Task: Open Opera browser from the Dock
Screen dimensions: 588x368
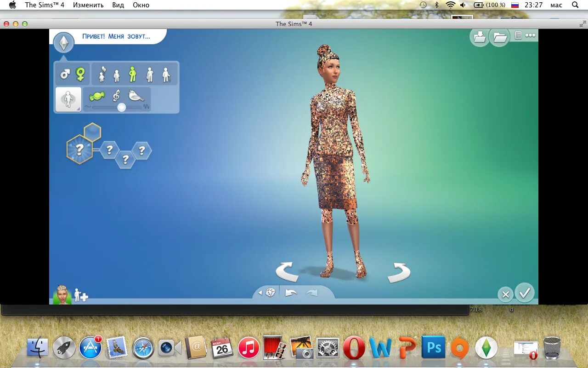Action: [354, 348]
